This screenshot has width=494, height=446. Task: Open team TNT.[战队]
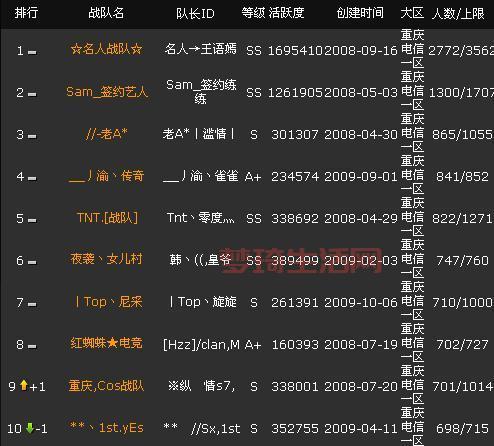pyautogui.click(x=107, y=218)
